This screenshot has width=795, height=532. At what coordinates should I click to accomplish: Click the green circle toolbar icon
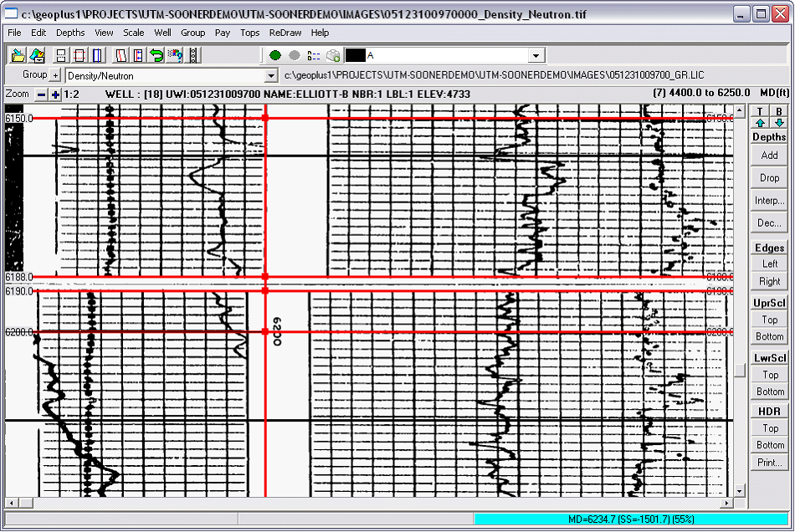pos(275,55)
